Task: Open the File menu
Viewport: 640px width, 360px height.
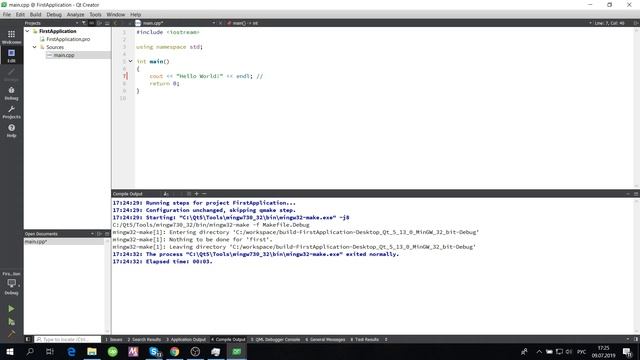Action: tap(7, 14)
